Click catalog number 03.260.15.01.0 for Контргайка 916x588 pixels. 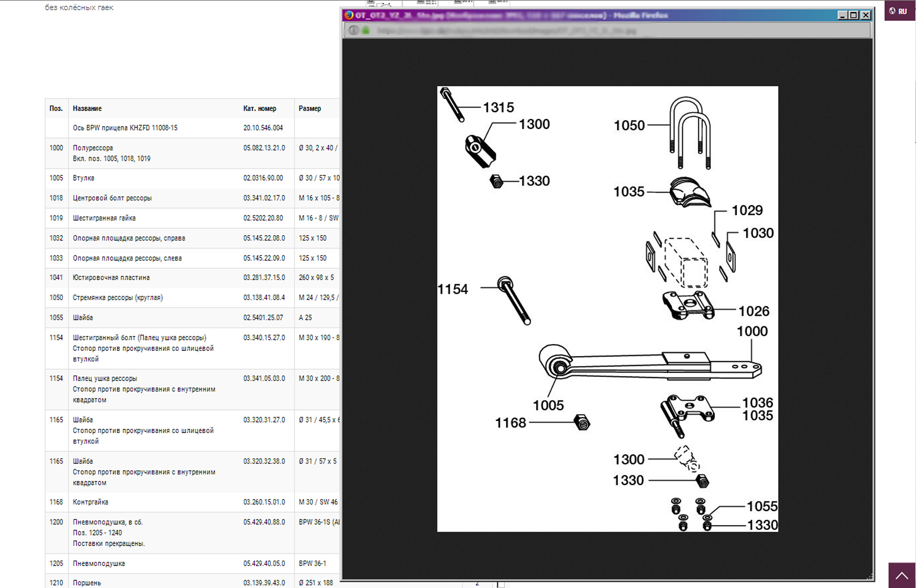coord(264,502)
